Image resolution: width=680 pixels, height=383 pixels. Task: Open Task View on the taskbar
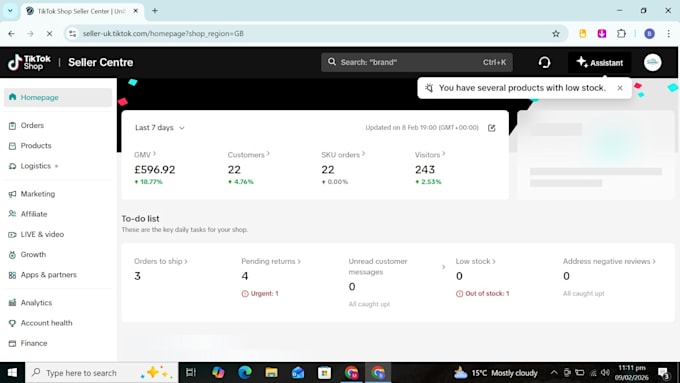pyautogui.click(x=191, y=373)
